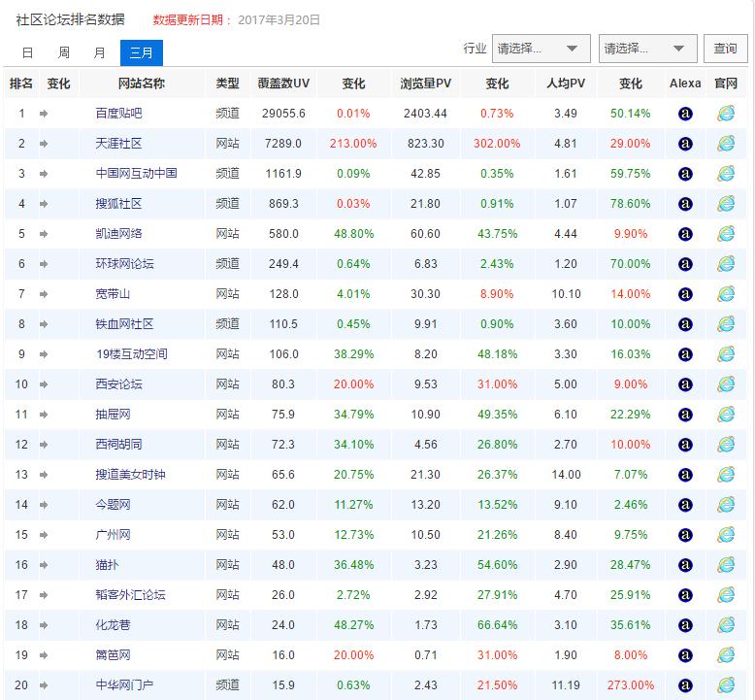Click Alexa icon in 凯迪网络 row
The height and width of the screenshot is (700, 755).
coord(685,234)
